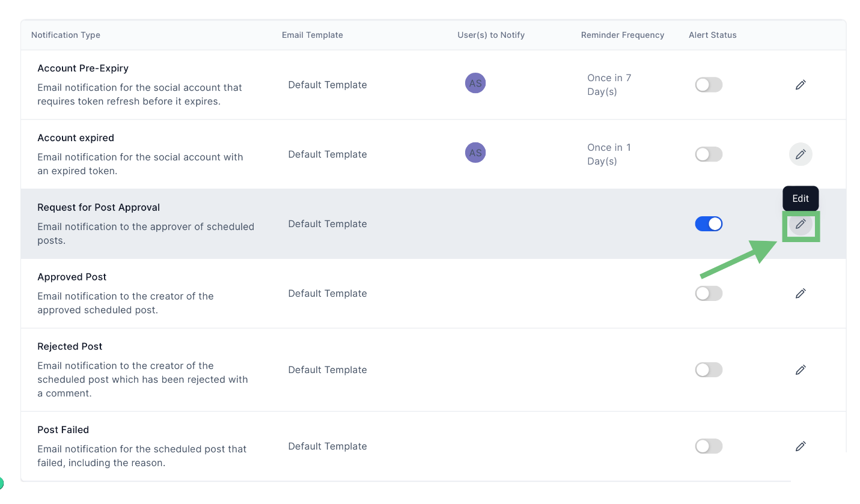Click description about expired token
Viewport: 860px width, 504px height.
coord(140,164)
